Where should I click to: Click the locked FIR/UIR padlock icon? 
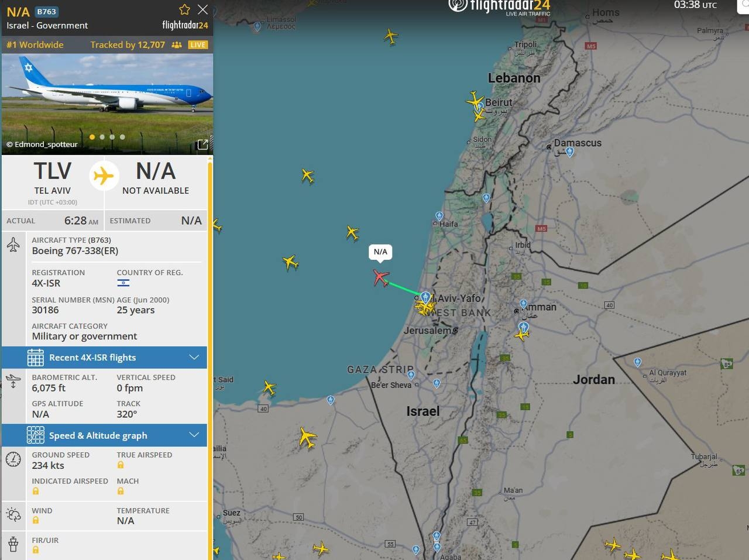click(36, 550)
